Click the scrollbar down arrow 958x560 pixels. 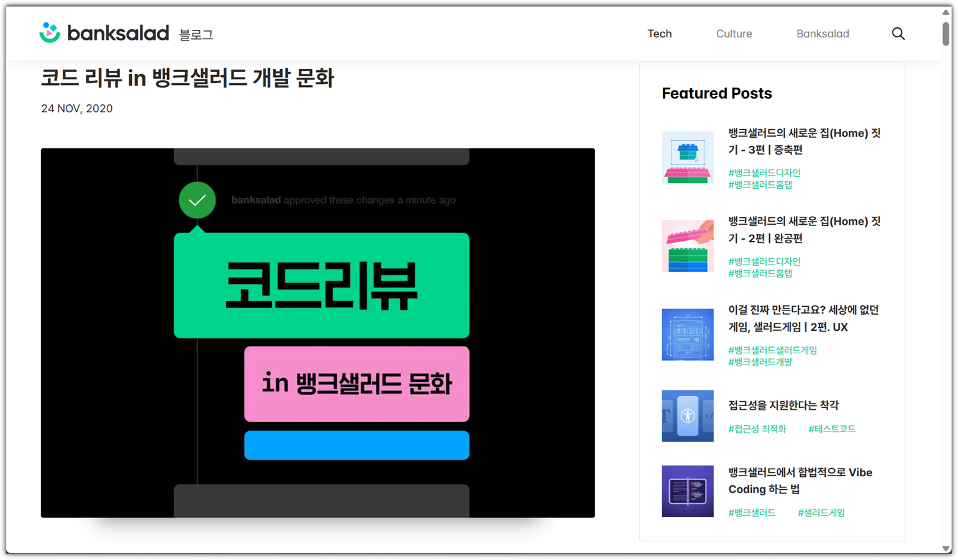click(946, 549)
